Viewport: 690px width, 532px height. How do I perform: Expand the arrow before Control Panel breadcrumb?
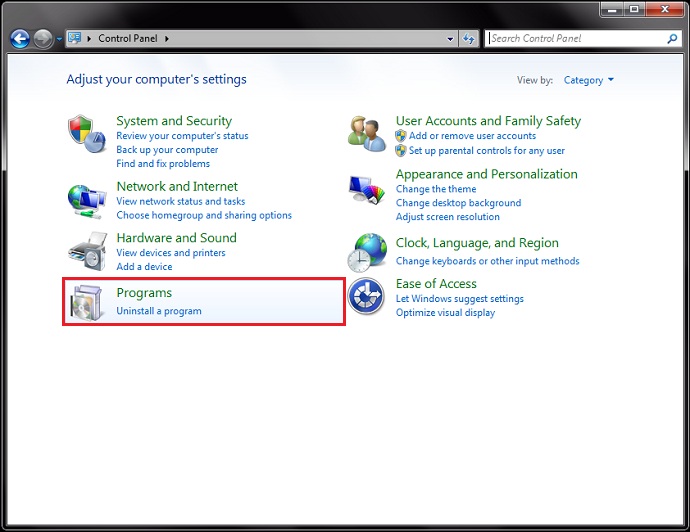click(x=89, y=39)
